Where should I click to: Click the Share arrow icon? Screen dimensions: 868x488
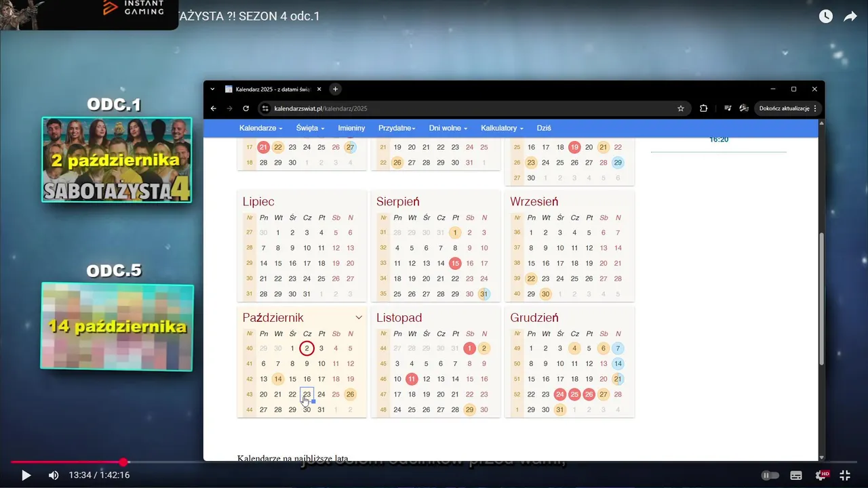tap(850, 16)
